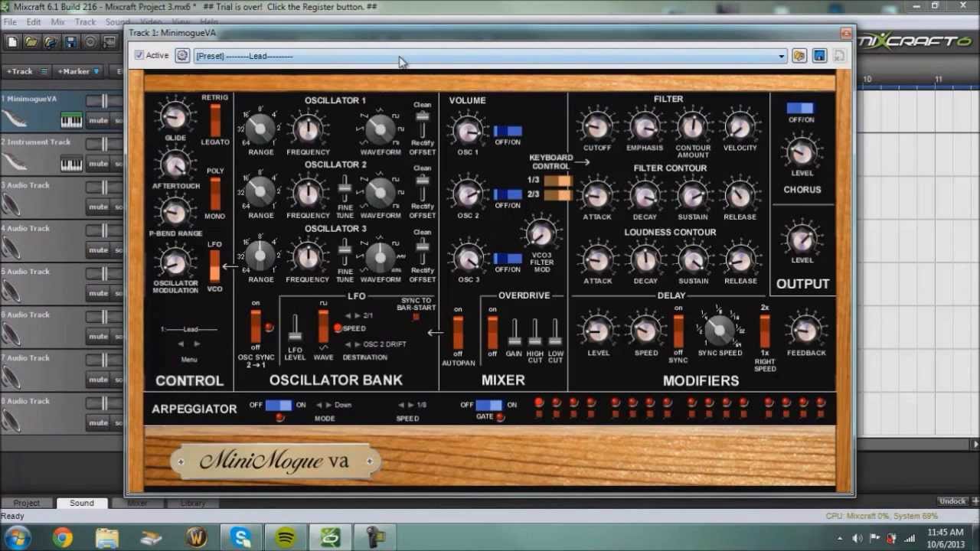Open the File menu

click(x=10, y=22)
